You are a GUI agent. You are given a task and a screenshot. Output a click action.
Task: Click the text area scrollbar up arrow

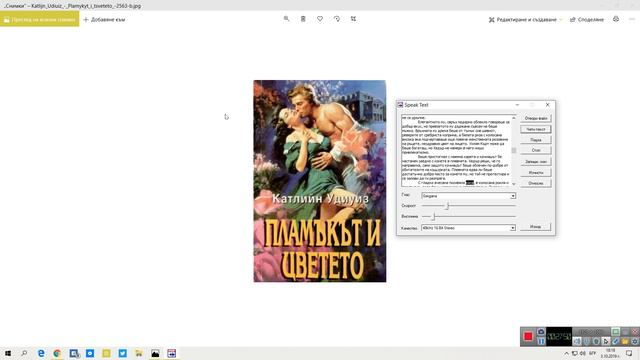tap(513, 118)
